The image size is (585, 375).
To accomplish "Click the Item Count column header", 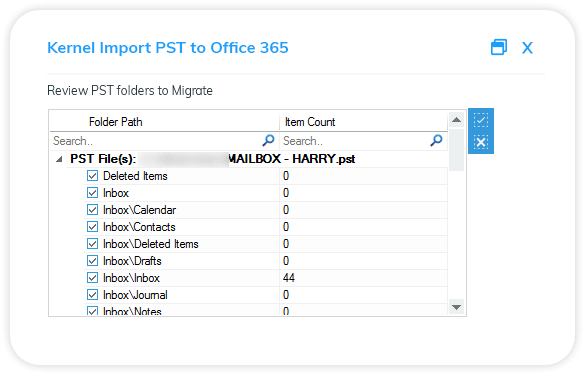I will click(x=364, y=122).
